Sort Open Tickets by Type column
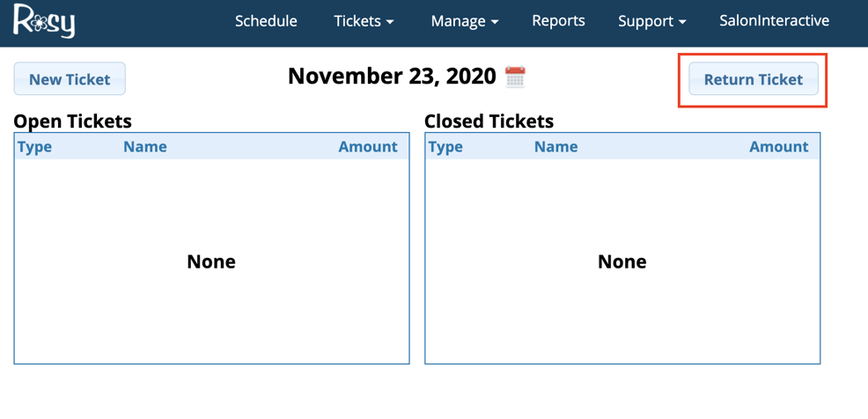The height and width of the screenshot is (419, 868). 35,147
